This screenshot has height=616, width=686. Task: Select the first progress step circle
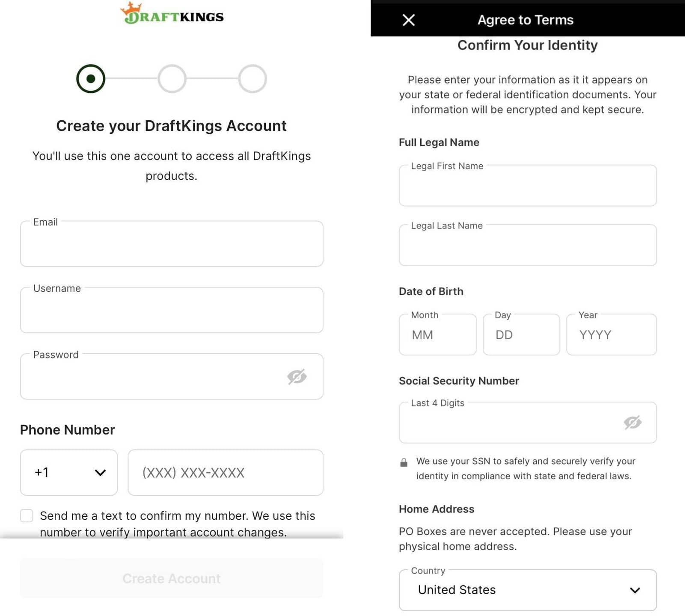[x=91, y=79]
